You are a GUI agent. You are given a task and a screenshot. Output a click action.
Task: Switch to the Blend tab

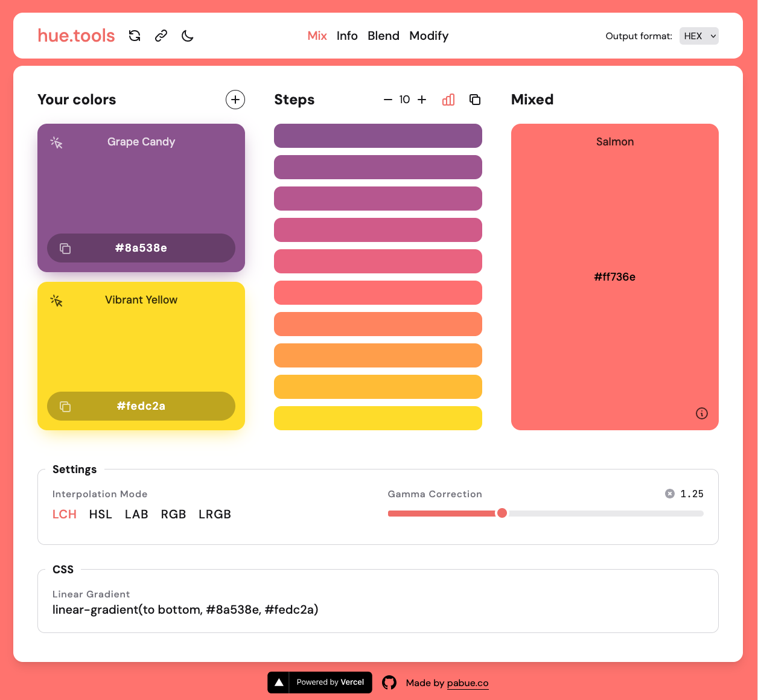point(383,36)
